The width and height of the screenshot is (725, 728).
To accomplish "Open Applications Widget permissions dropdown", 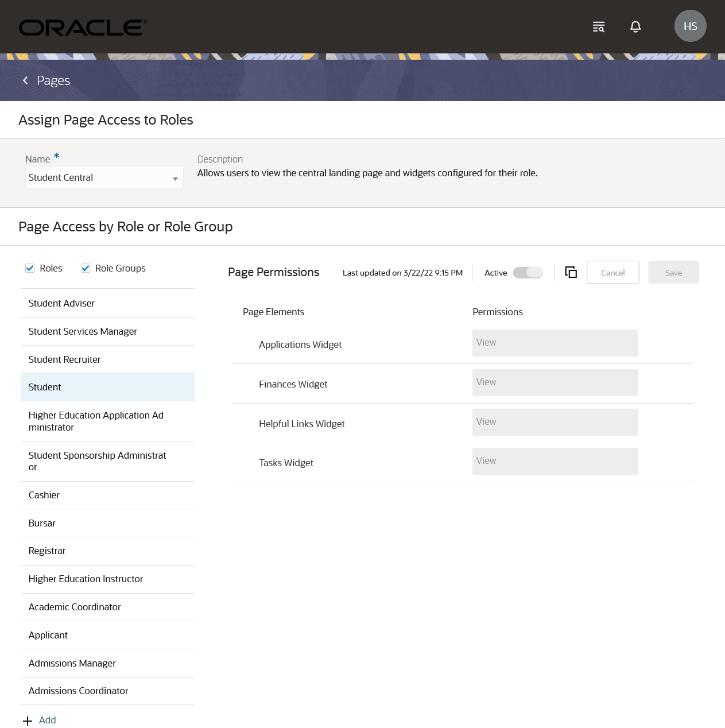I will pos(555,343).
